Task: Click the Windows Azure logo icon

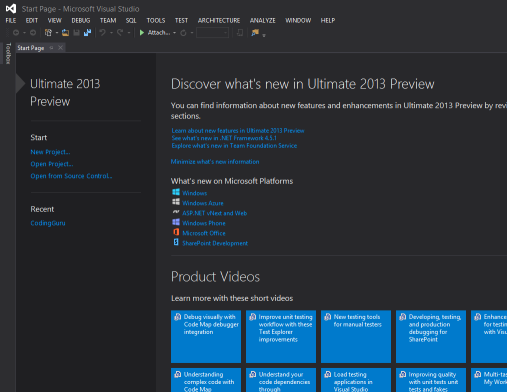Action: tap(176, 202)
